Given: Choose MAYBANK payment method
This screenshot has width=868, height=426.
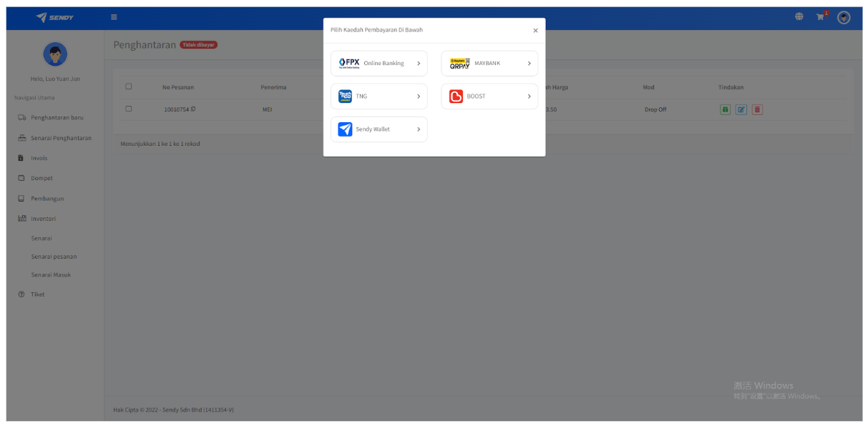Looking at the screenshot, I should tap(489, 64).
